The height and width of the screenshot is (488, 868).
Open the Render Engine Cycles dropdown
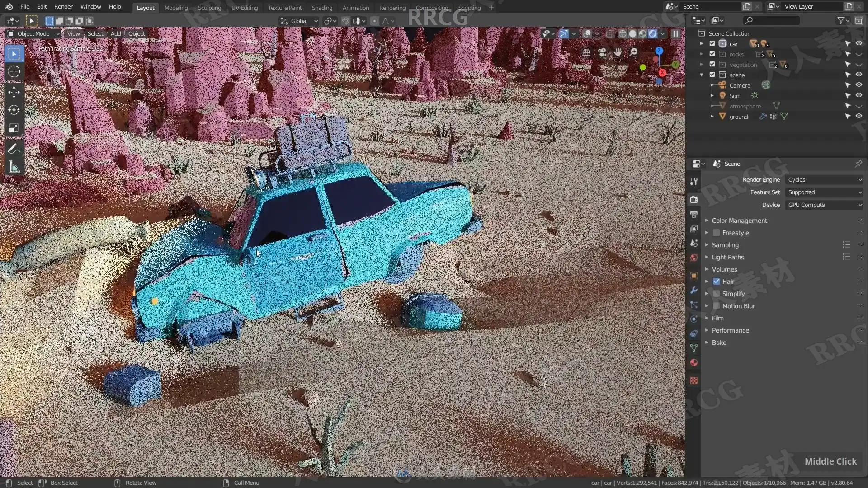click(824, 180)
